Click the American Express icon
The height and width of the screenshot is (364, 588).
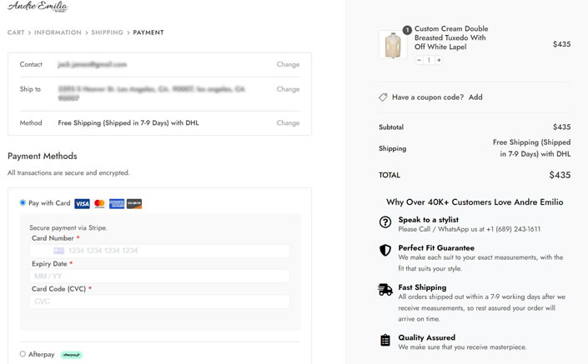point(117,203)
